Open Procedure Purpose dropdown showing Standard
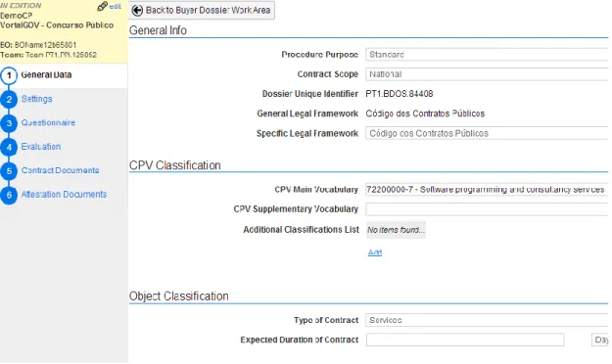The image size is (612, 364). tap(487, 55)
